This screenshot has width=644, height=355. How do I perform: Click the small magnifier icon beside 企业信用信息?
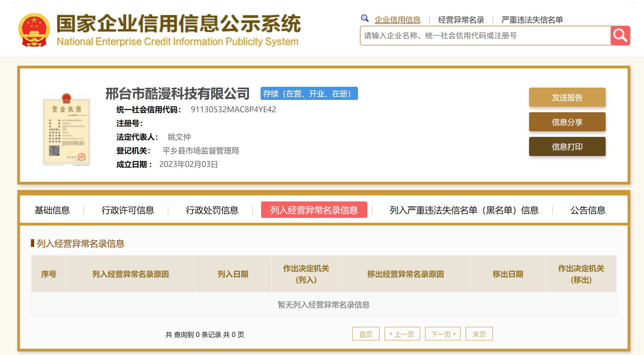pos(365,18)
